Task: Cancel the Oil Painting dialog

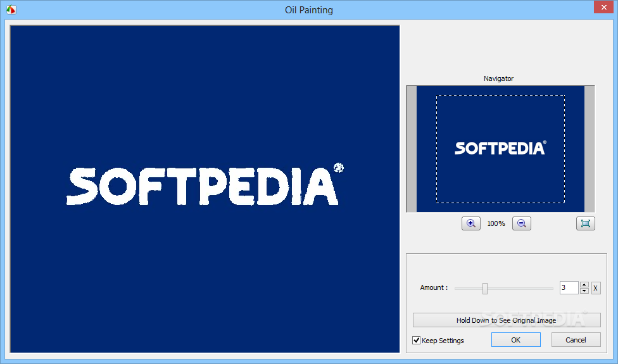Action: click(576, 339)
